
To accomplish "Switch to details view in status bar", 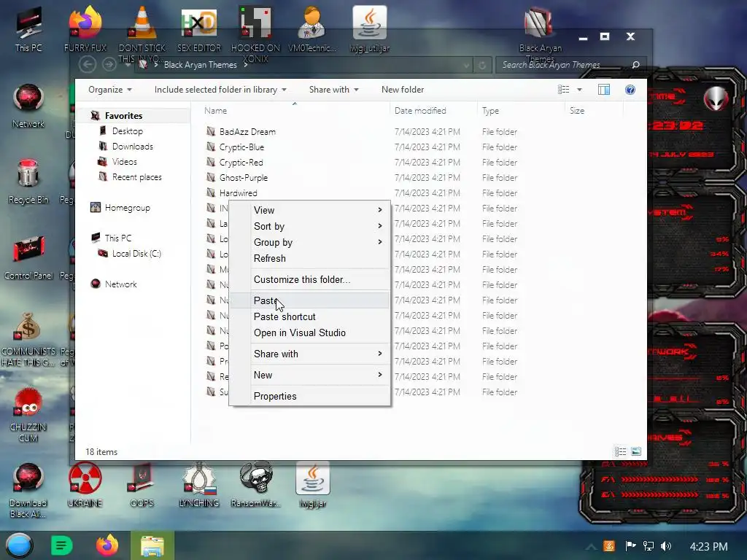I will tap(620, 451).
